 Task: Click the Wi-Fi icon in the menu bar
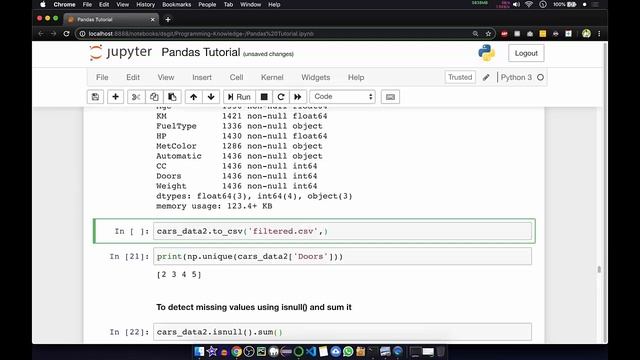coord(529,4)
